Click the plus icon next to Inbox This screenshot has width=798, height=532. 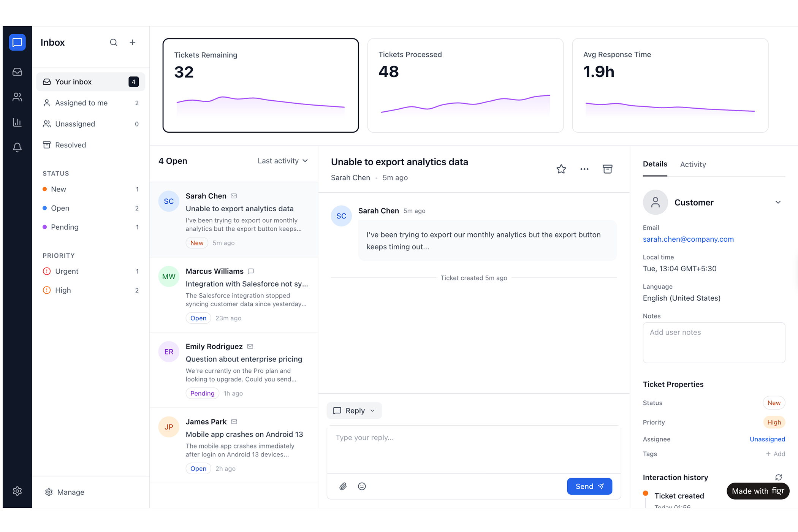coord(132,42)
